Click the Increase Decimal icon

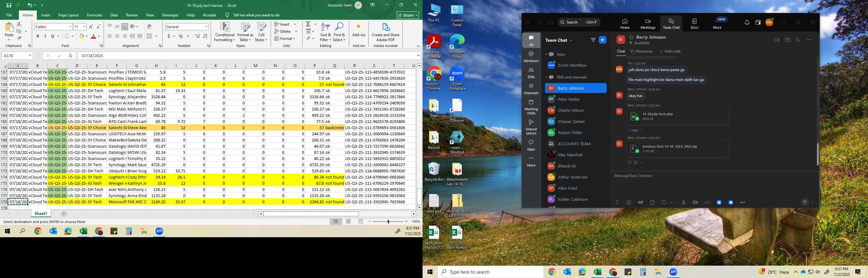tap(197, 36)
